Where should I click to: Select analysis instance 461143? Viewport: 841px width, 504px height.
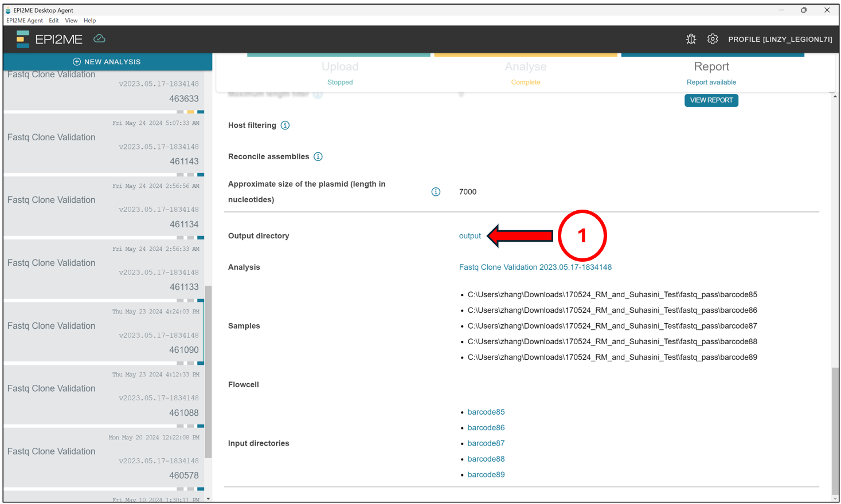[x=104, y=144]
